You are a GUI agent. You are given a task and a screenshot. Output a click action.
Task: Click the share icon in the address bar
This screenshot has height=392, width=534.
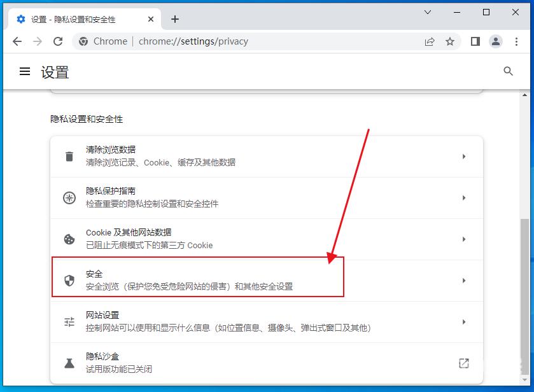coord(429,41)
